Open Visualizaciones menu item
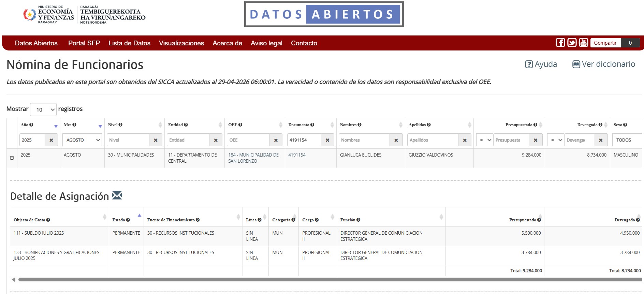The image size is (644, 294). click(x=181, y=43)
